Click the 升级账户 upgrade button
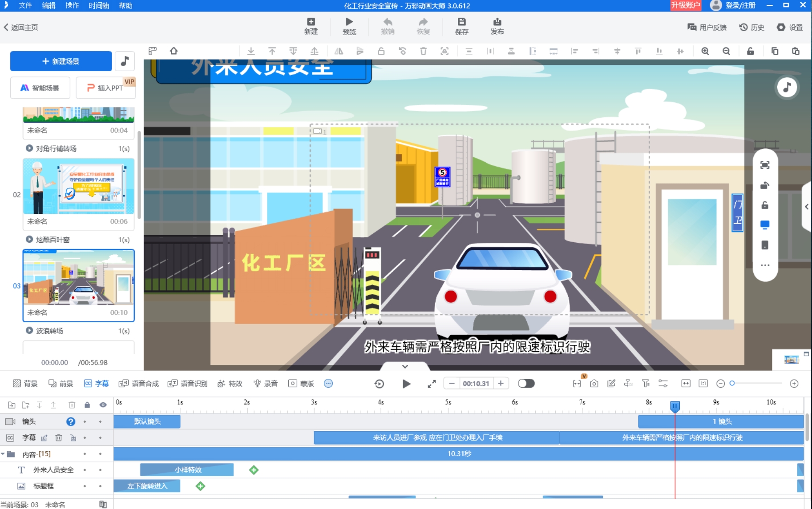 click(x=686, y=5)
